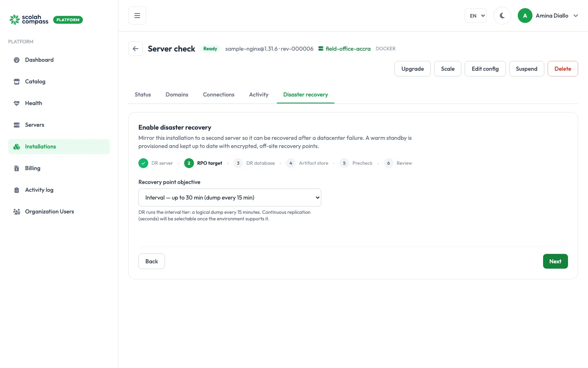Click the Catalog sidebar icon
588x368 pixels.
[x=17, y=81]
